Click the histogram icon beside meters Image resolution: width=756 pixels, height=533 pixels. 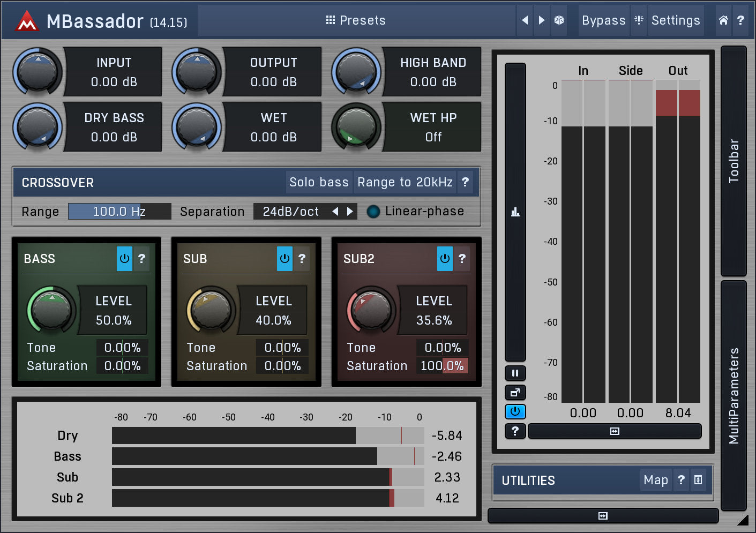515,212
